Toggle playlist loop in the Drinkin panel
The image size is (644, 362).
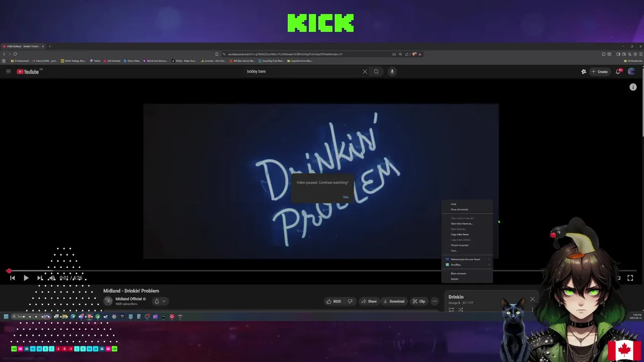(451, 309)
